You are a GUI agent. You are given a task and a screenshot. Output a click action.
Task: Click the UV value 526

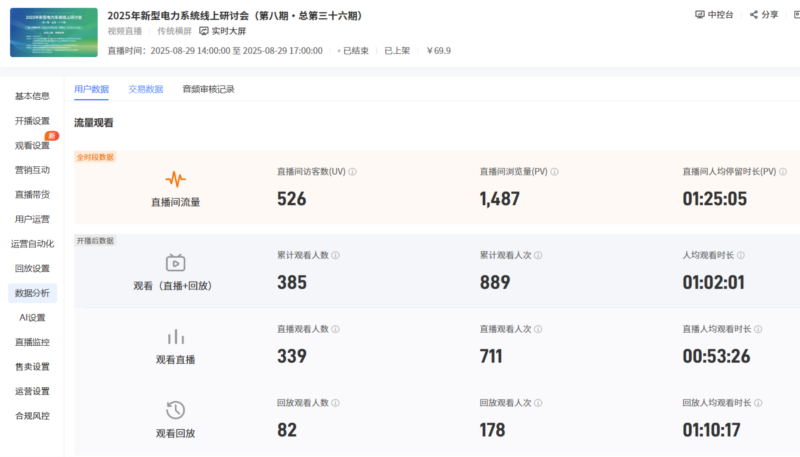[292, 198]
